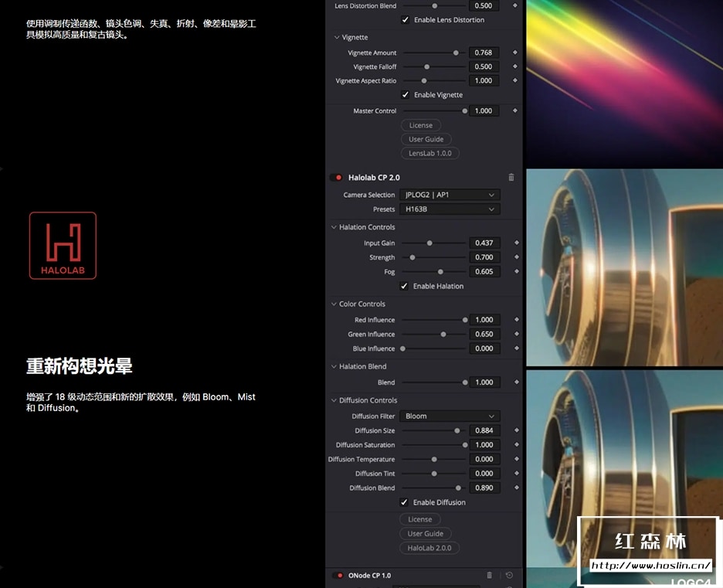
Task: Click keyframe diamond next to Input Gain
Action: click(x=517, y=243)
